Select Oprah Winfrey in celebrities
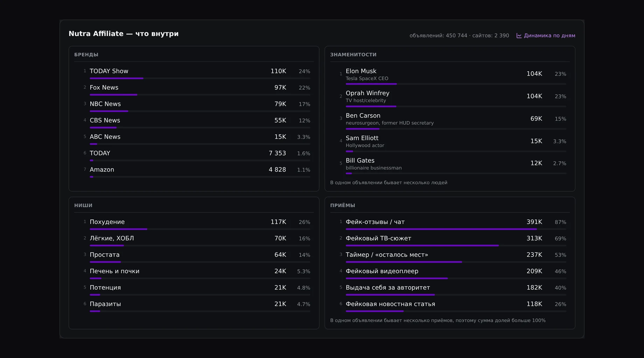 (453, 98)
